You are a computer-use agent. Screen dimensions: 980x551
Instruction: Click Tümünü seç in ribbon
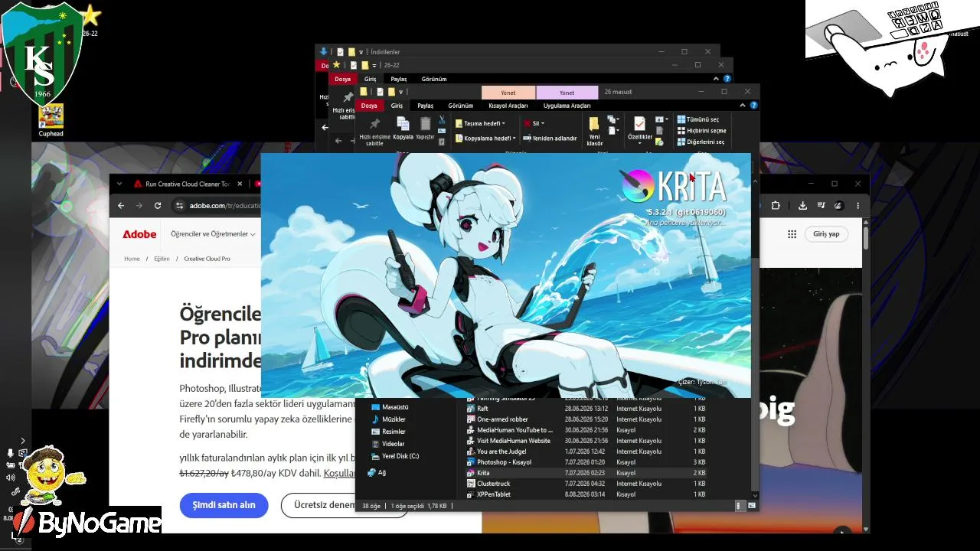(x=697, y=119)
